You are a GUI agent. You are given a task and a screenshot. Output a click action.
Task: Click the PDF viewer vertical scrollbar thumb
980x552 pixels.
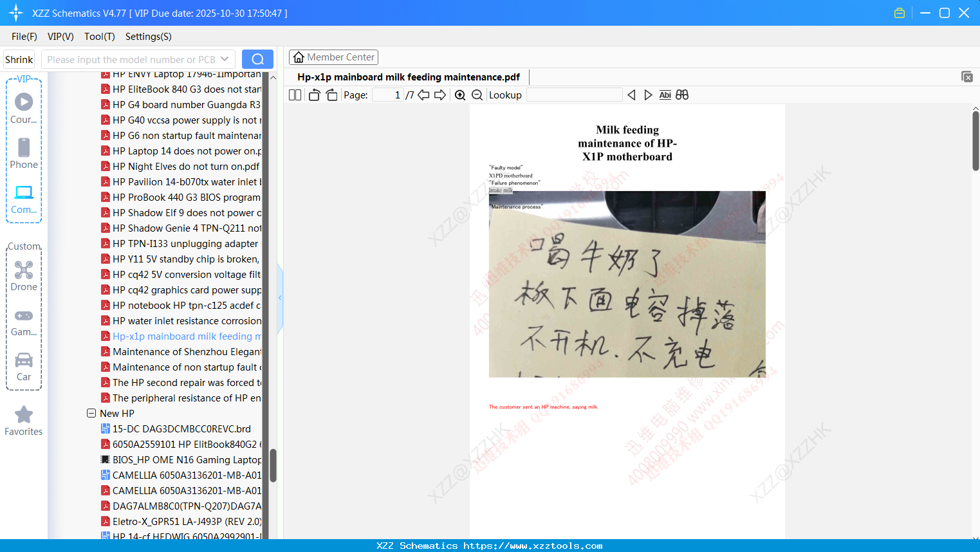(975, 140)
